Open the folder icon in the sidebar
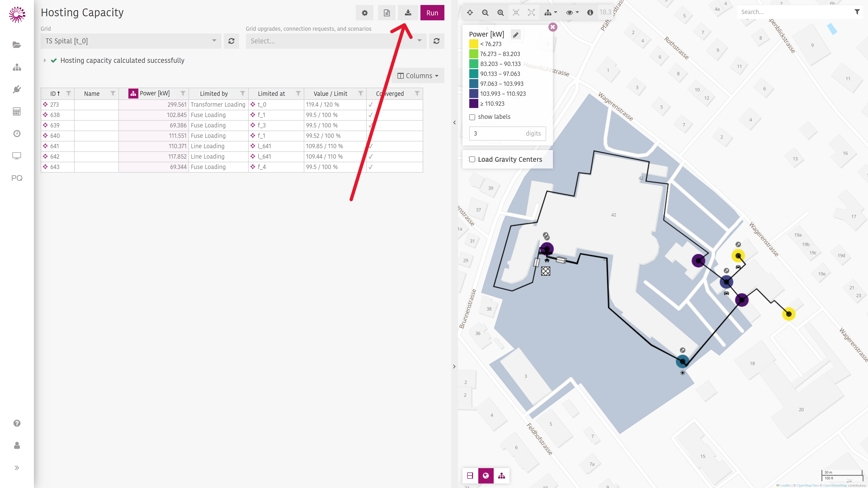868x488 pixels. (17, 45)
